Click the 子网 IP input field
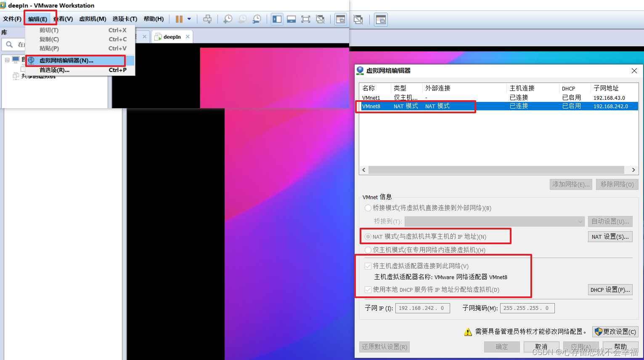 click(422, 308)
